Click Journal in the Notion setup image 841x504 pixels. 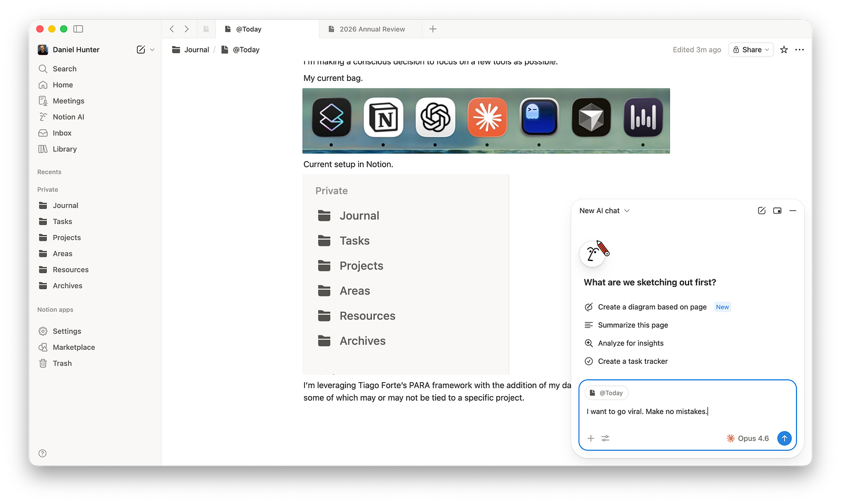349,216
